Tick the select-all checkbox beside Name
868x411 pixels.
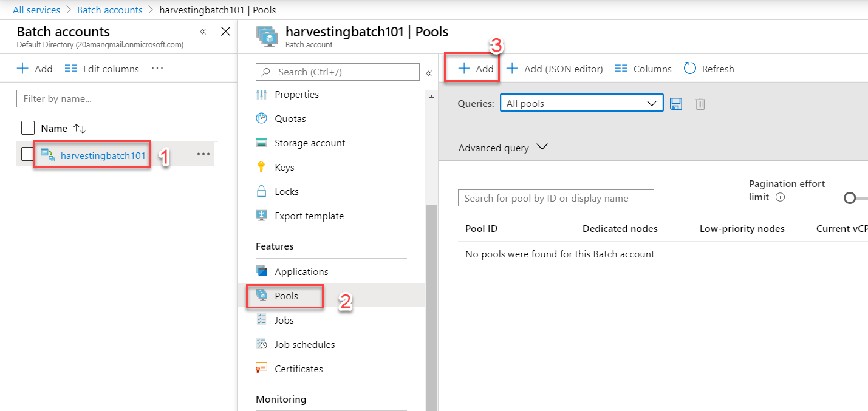(x=28, y=128)
